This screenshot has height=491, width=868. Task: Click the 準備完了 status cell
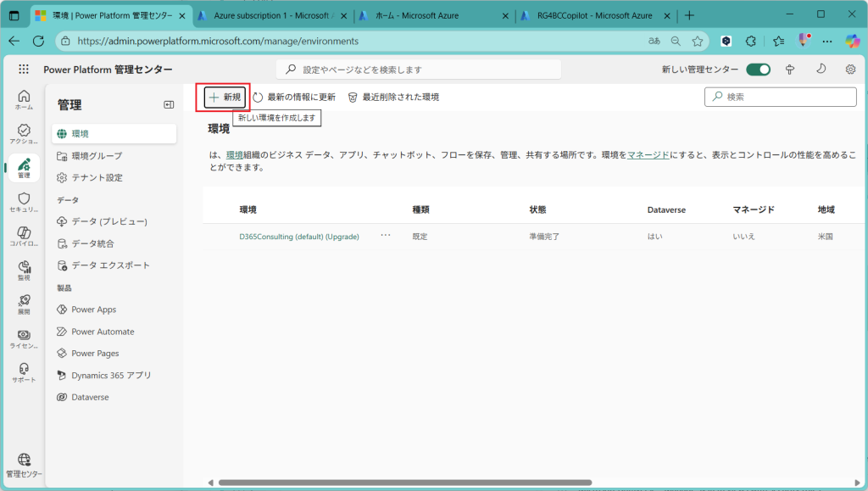point(544,237)
